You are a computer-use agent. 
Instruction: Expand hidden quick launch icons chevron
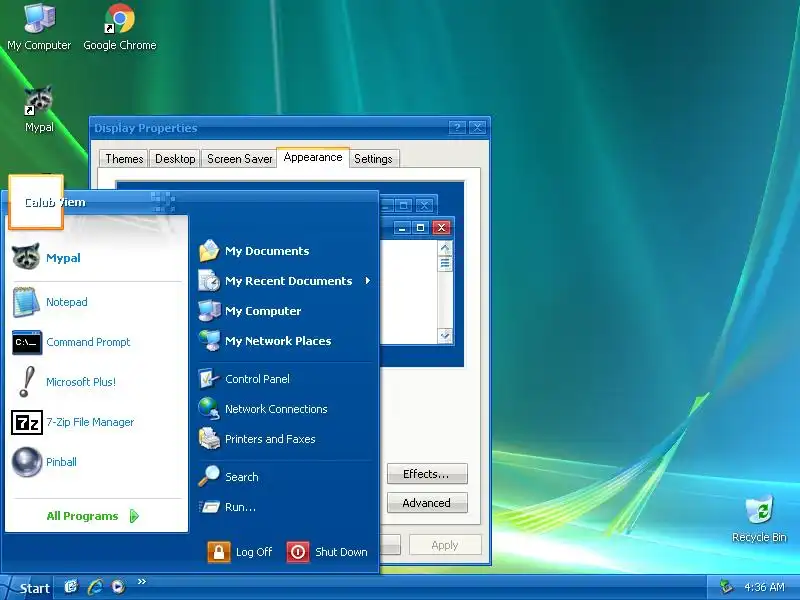pos(141,581)
